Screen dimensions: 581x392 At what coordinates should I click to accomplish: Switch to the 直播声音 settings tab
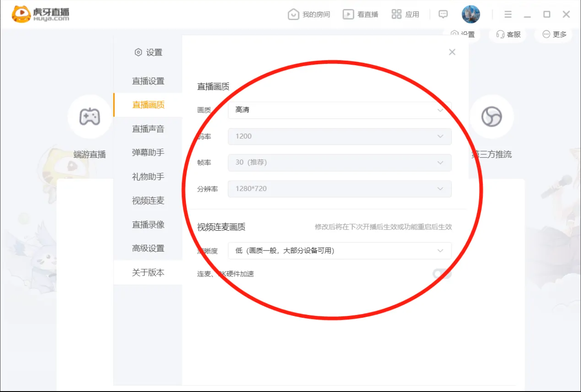[148, 128]
